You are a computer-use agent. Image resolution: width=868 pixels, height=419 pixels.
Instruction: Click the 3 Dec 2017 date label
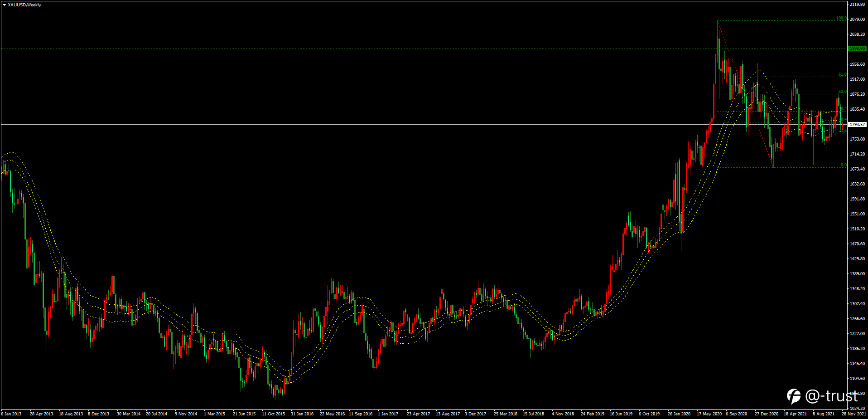tap(475, 414)
